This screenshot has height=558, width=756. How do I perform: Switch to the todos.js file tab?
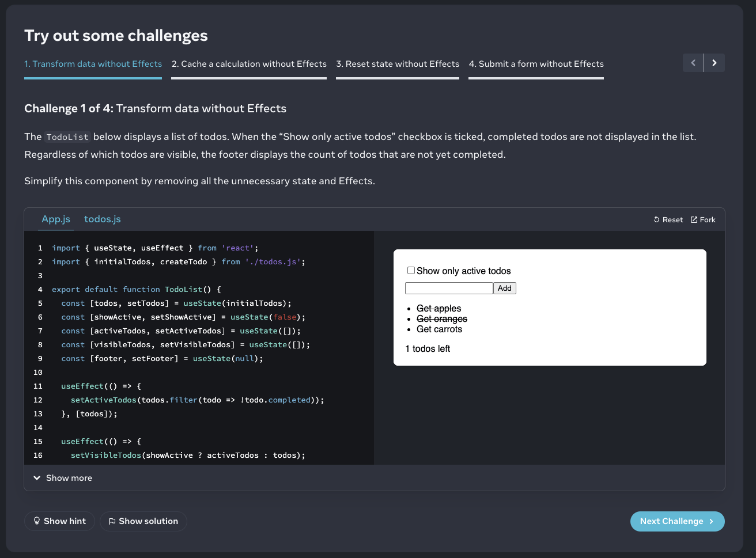click(x=103, y=219)
